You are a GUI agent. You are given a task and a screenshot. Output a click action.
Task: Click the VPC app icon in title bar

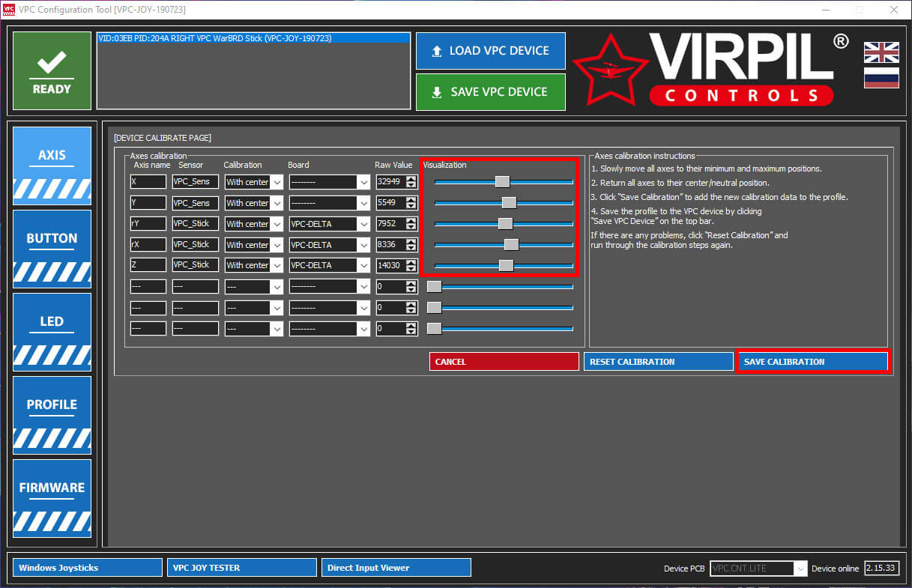click(9, 10)
